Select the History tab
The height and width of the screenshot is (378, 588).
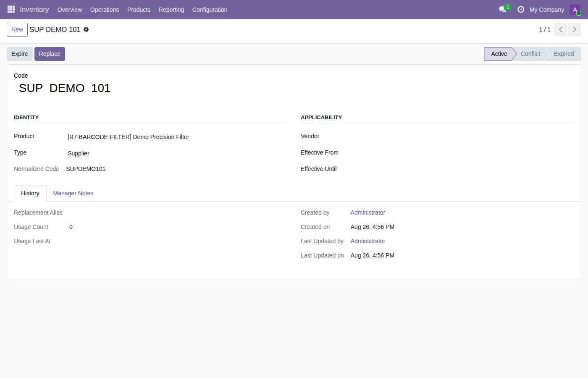coord(30,193)
